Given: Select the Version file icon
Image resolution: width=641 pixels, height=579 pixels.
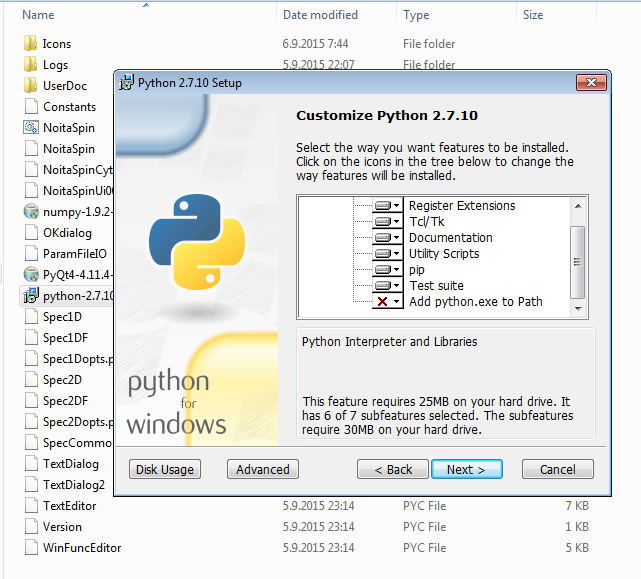Looking at the screenshot, I should coord(31,527).
